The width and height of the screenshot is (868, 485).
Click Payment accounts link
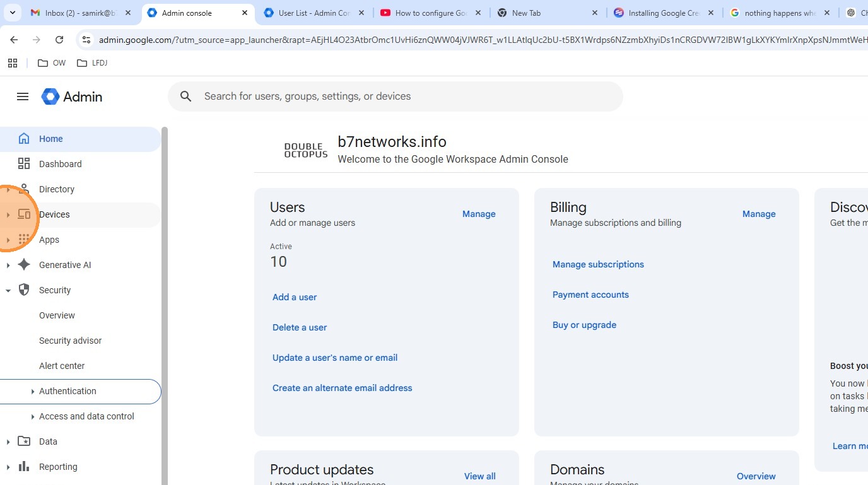(x=590, y=295)
